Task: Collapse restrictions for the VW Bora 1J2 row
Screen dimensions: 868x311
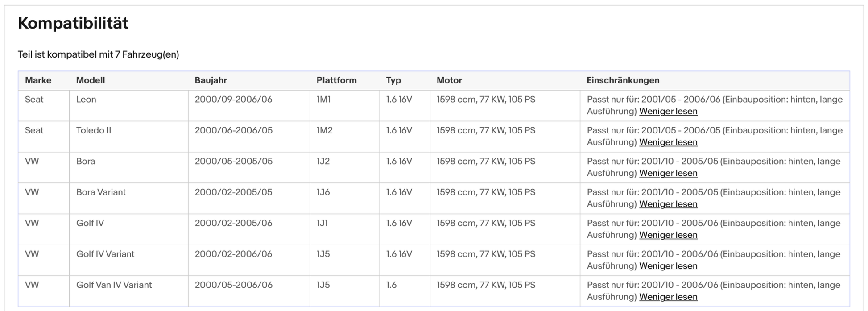Action: (668, 173)
